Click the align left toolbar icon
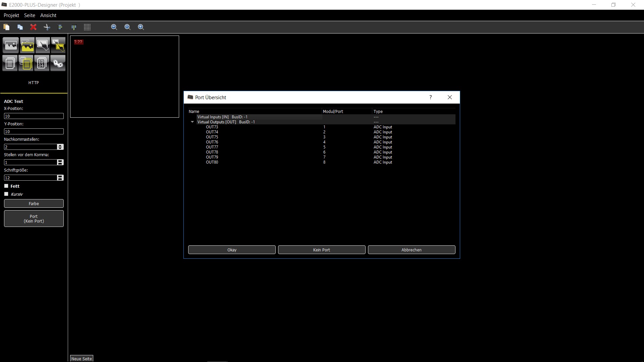The height and width of the screenshot is (362, 644). pyautogui.click(x=60, y=27)
